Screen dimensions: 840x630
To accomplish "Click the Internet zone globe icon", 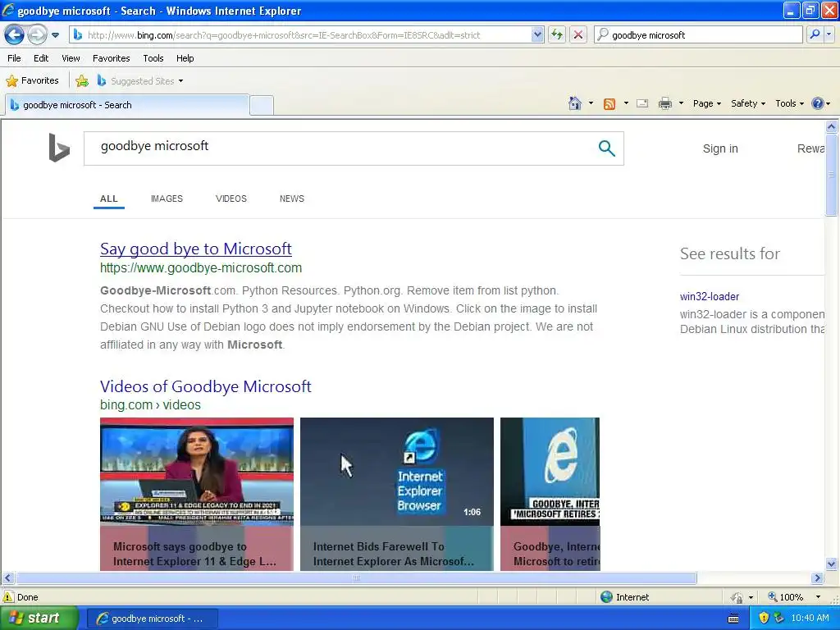I will (x=606, y=597).
